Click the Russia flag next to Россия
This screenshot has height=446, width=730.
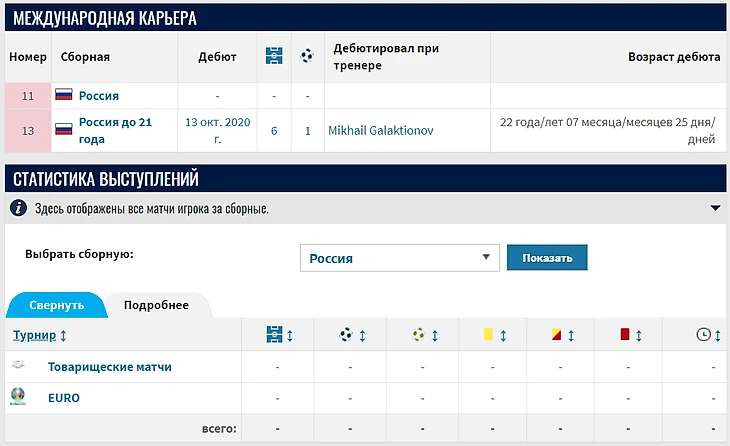pyautogui.click(x=64, y=95)
